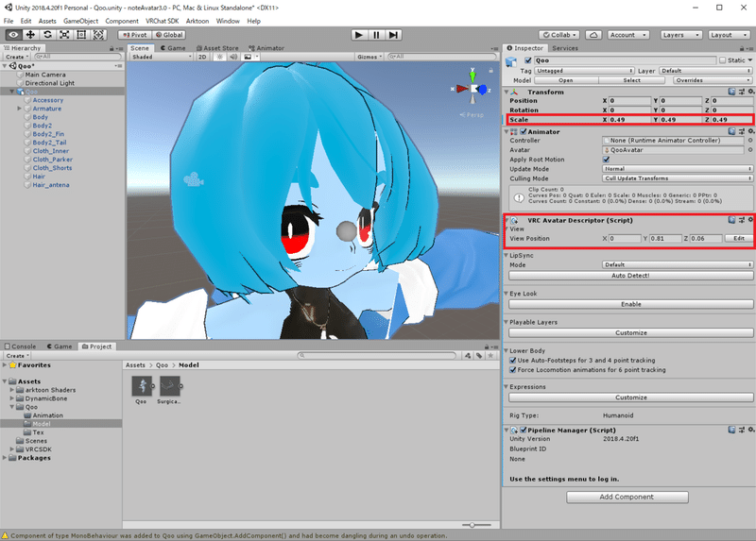Open scene effects image icon
Viewport: 756px width, 541px height.
248,57
